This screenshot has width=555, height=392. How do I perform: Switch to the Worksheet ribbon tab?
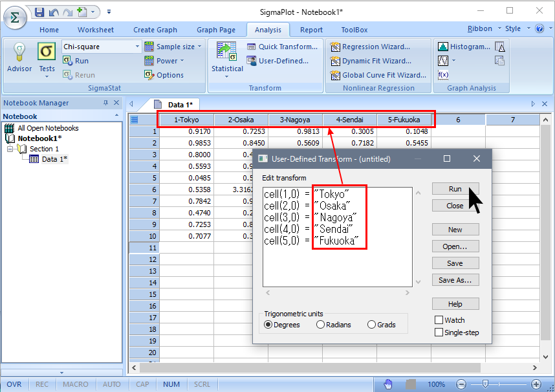point(96,30)
